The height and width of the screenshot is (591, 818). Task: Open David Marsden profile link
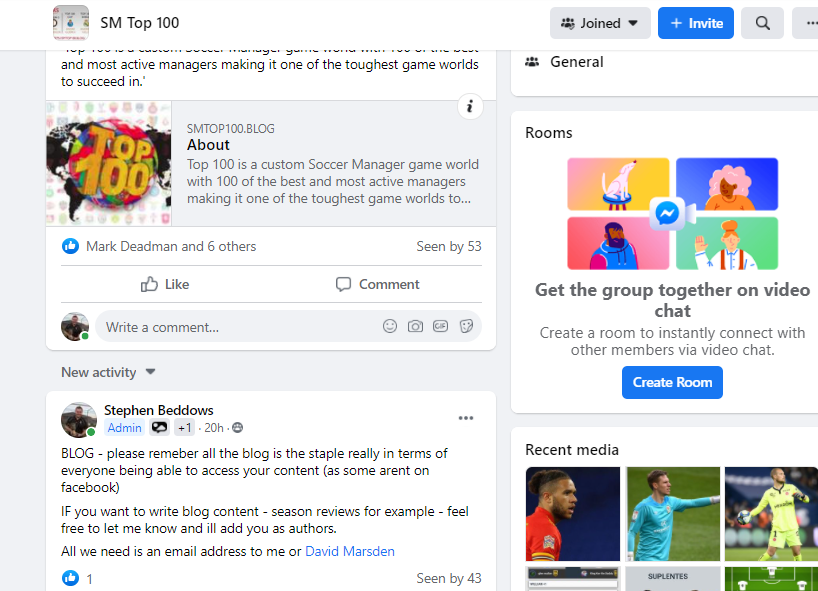point(349,551)
